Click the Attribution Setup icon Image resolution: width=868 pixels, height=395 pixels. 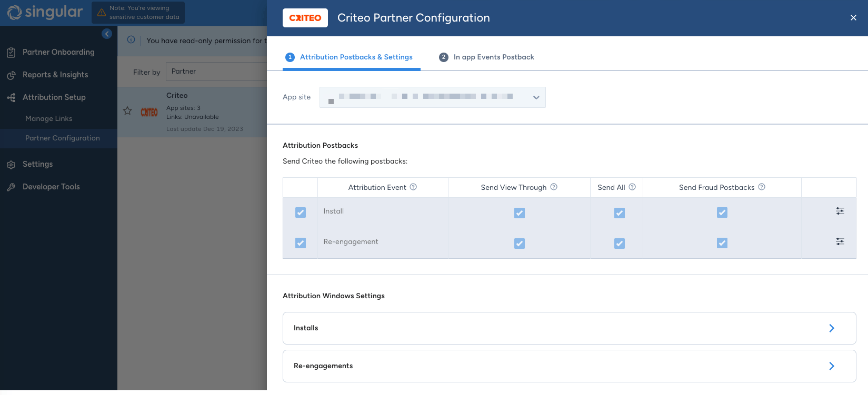pyautogui.click(x=11, y=98)
